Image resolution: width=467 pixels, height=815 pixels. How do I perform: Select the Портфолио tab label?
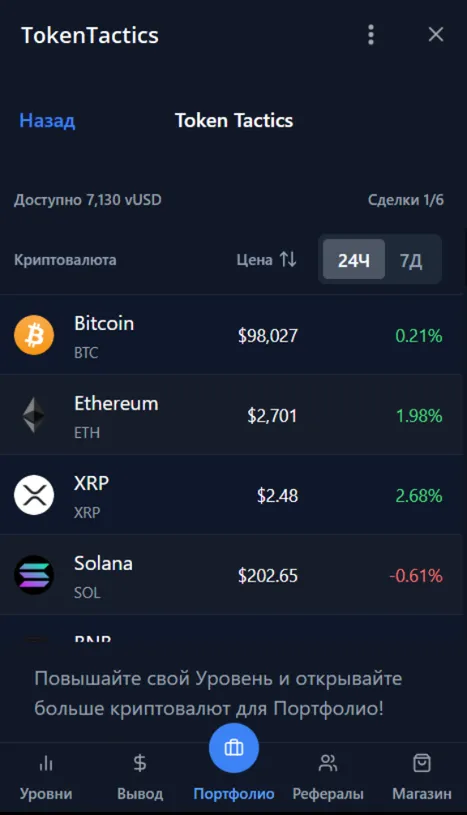pos(234,794)
